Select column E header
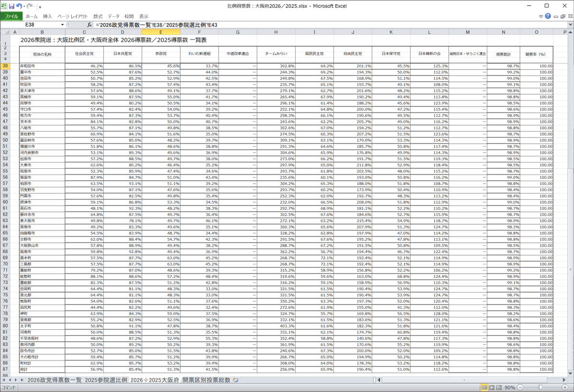 [161, 32]
